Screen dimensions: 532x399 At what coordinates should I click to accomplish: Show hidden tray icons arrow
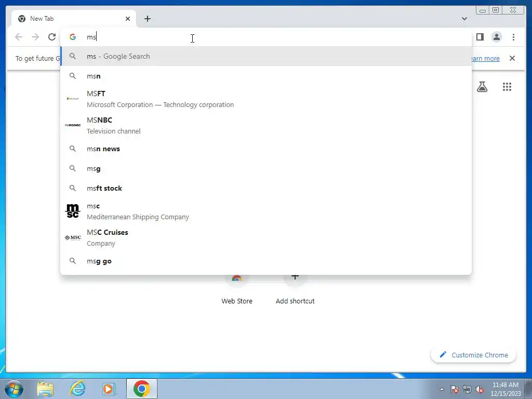coord(442,389)
